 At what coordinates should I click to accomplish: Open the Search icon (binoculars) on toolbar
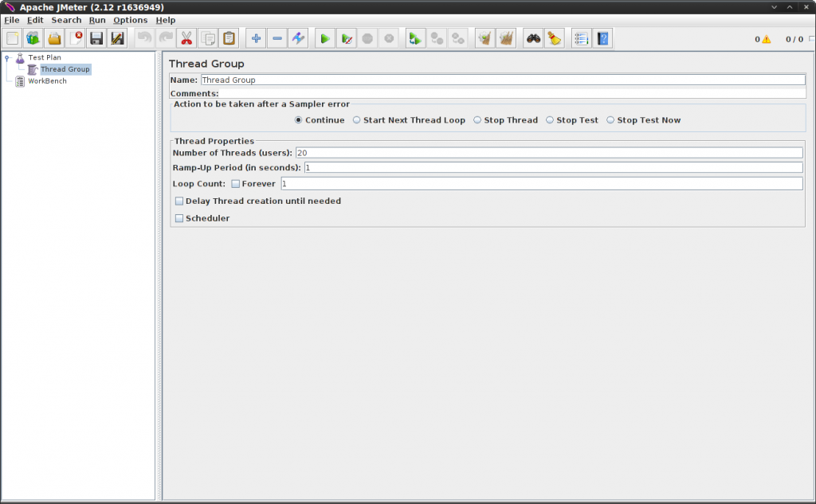(x=532, y=37)
